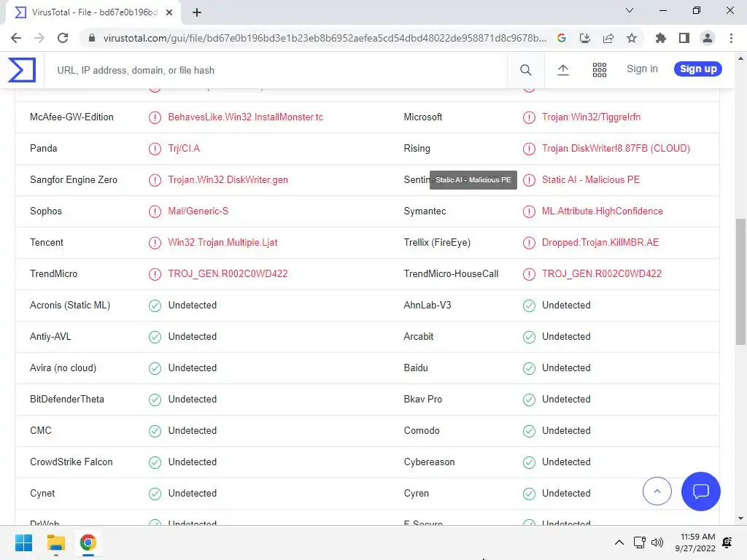The width and height of the screenshot is (747, 560).
Task: Click the alert icon beside Trojan:Win32/Tiggre!rfn
Action: [x=529, y=117]
